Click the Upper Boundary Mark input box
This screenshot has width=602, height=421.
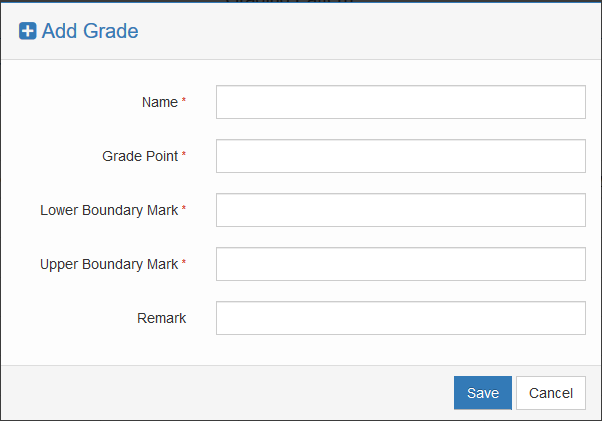400,264
